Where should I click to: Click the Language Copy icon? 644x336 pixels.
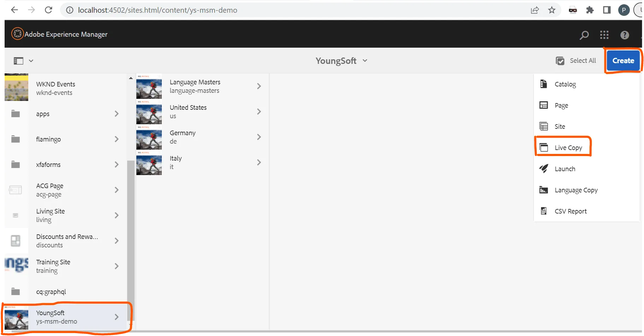[x=544, y=190]
